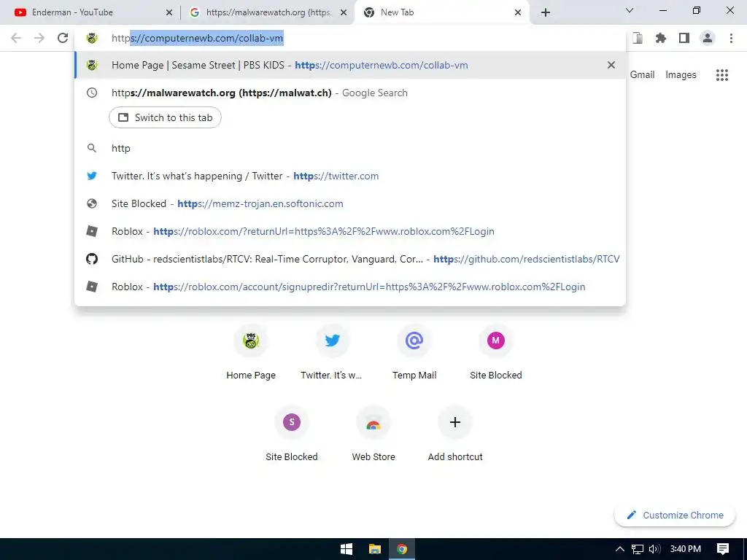The height and width of the screenshot is (560, 747).
Task: Click the Customize Chrome button
Action: [675, 515]
